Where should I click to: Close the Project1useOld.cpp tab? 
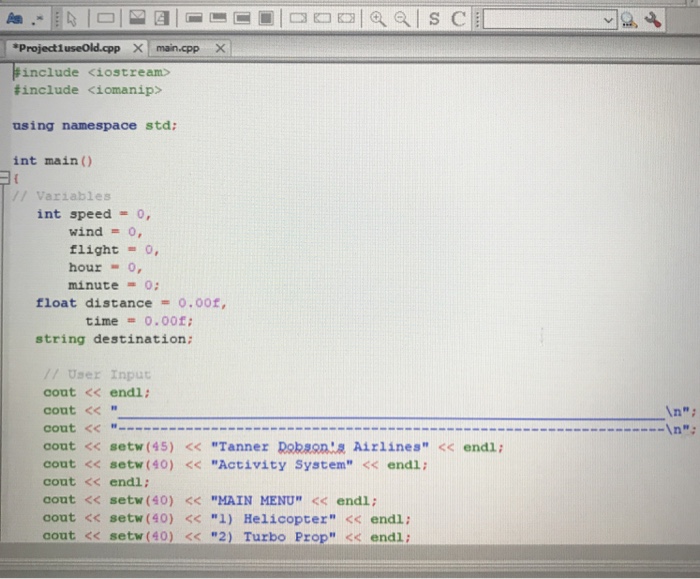138,48
